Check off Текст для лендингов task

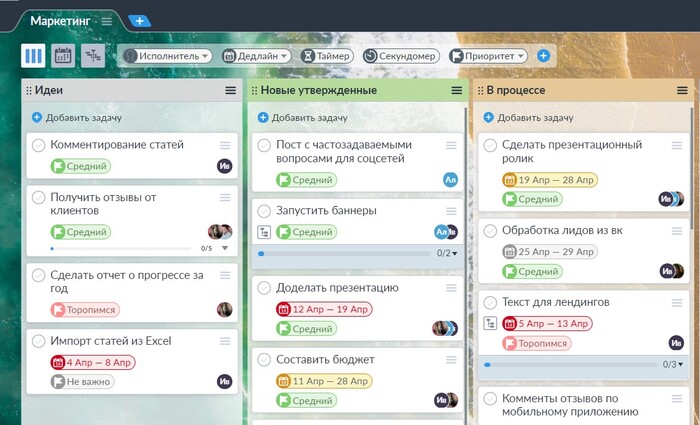click(490, 303)
